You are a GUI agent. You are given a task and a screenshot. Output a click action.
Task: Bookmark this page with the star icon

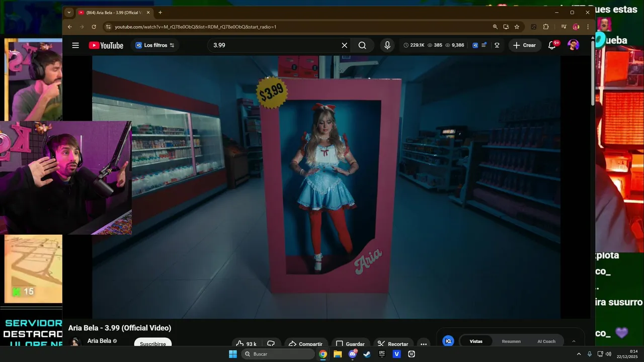(517, 27)
